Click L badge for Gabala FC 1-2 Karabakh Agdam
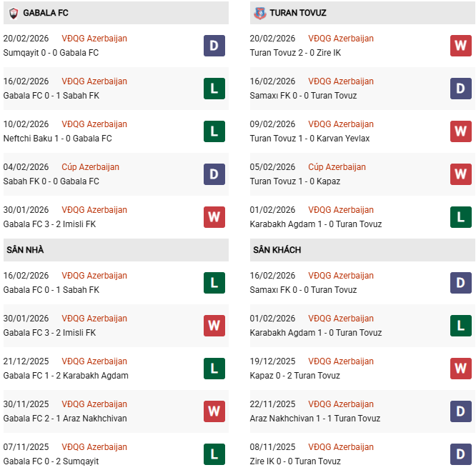 pos(214,369)
